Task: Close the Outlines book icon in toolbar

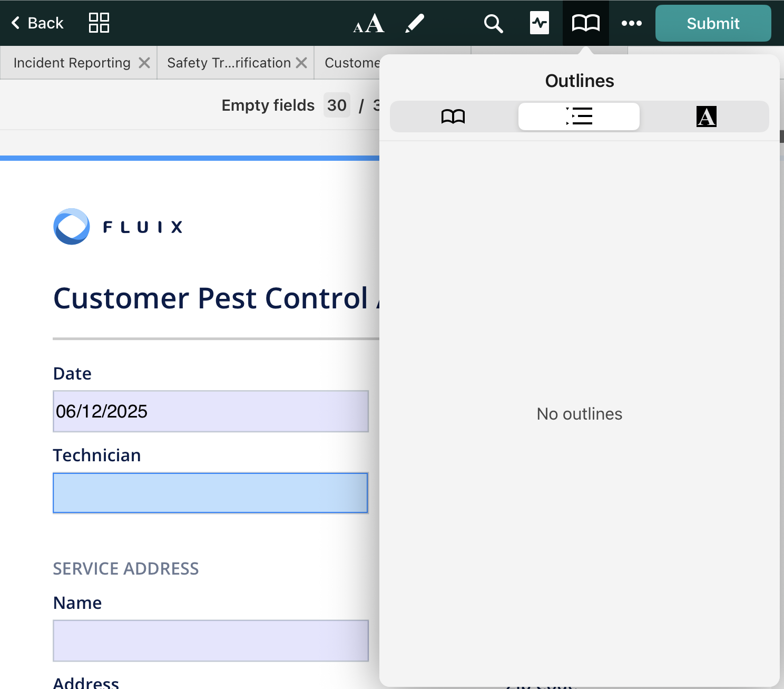Action: tap(585, 23)
